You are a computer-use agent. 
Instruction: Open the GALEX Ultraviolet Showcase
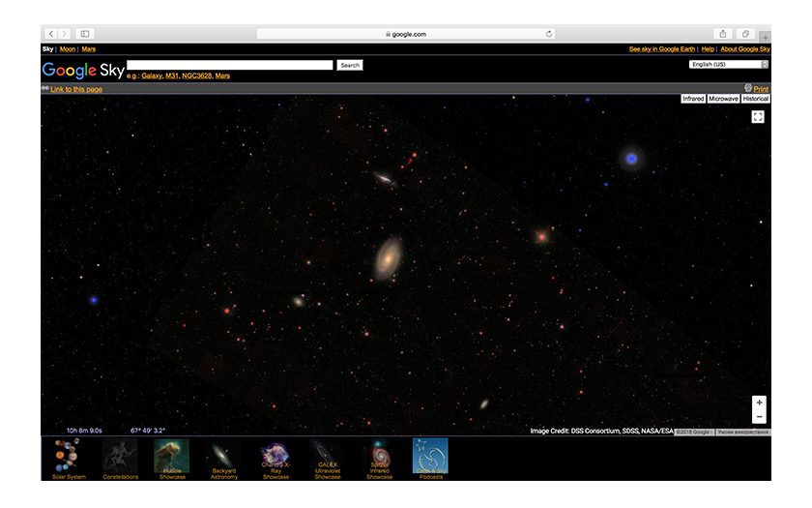click(x=327, y=456)
